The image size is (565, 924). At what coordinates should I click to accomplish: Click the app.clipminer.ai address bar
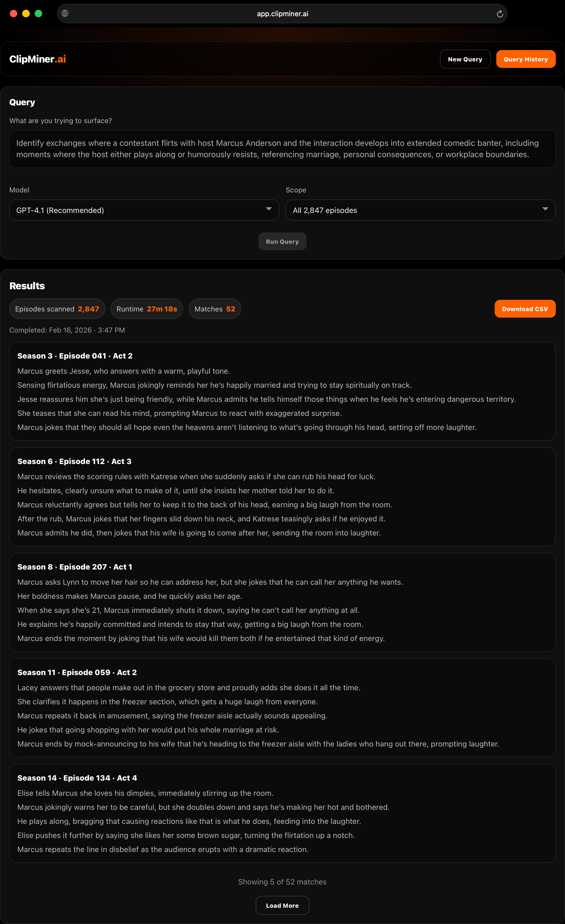pyautogui.click(x=282, y=14)
